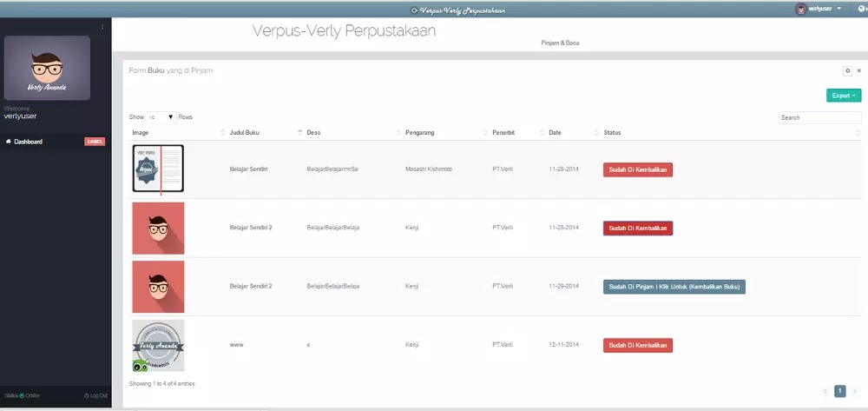
Task: Click inside the Search input field
Action: pos(819,117)
